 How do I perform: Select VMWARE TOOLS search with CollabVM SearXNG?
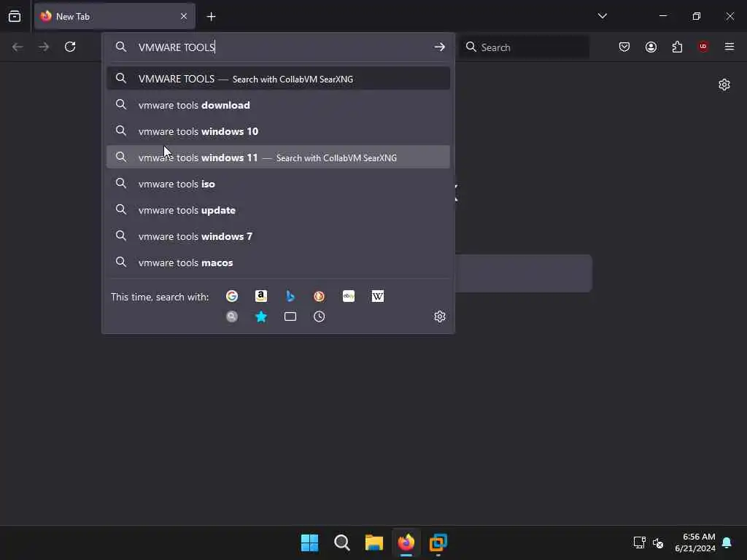tap(278, 79)
